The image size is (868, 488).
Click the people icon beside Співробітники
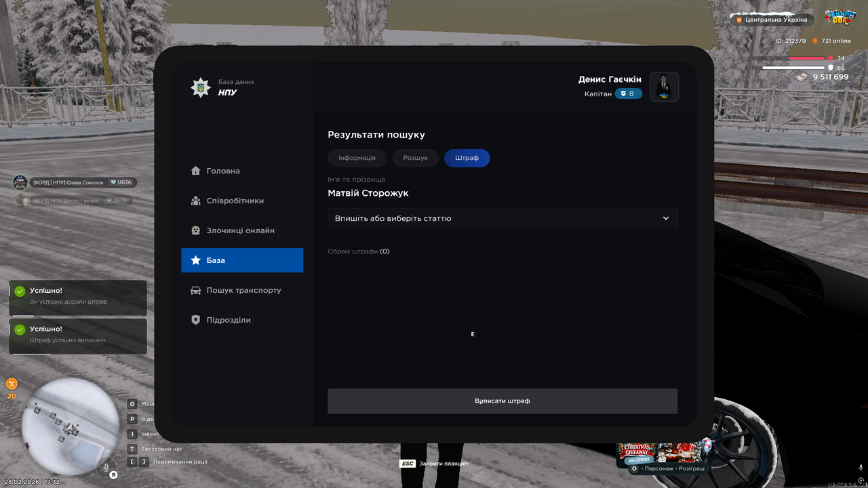(196, 201)
